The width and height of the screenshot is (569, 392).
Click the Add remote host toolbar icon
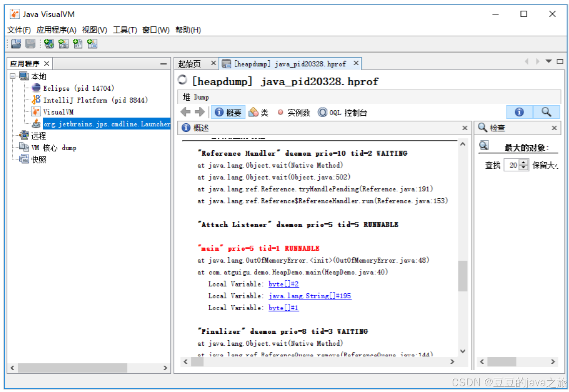[49, 44]
